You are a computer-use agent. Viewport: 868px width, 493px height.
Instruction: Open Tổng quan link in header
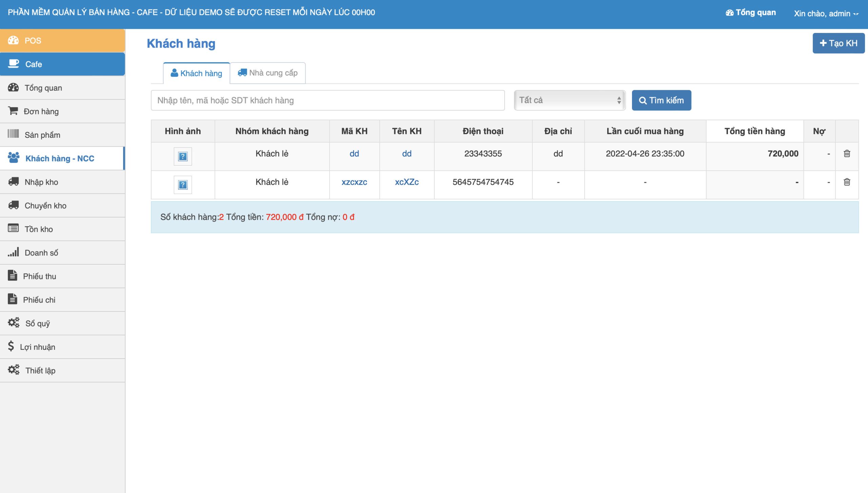tap(751, 13)
